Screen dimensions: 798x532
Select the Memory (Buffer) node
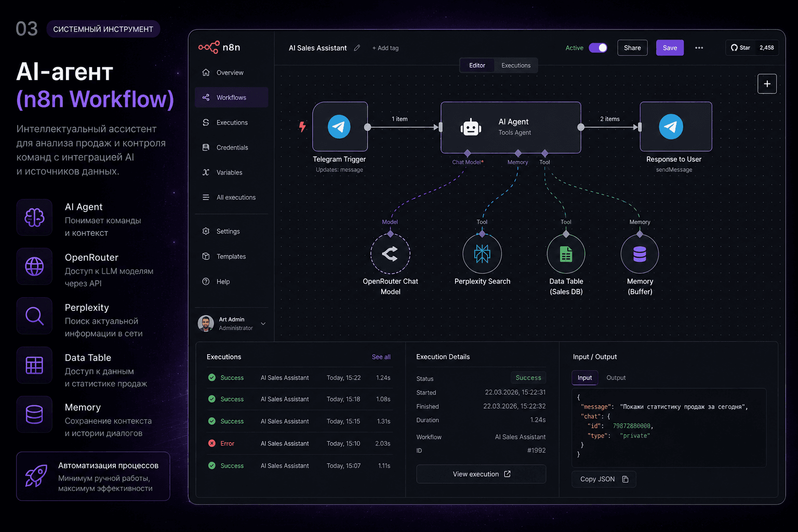640,254
